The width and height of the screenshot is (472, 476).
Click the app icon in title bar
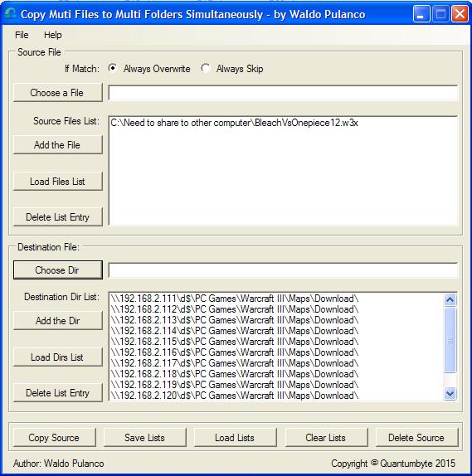(10, 13)
